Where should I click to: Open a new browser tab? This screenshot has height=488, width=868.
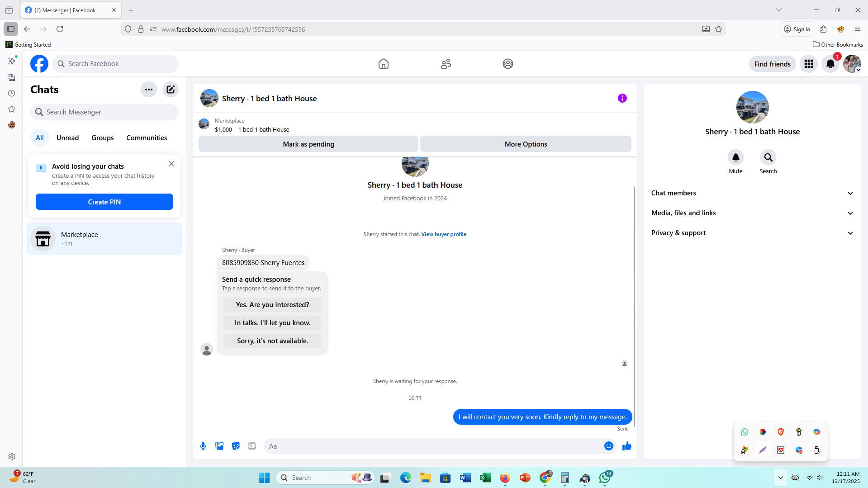[131, 10]
